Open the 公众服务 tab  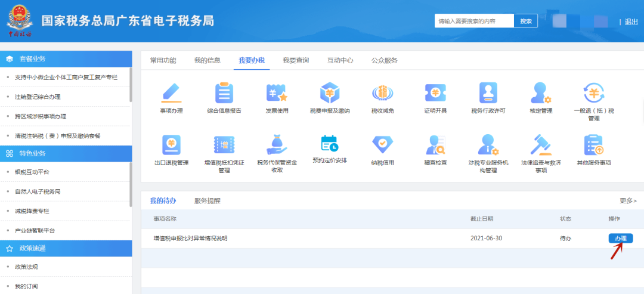pyautogui.click(x=385, y=60)
